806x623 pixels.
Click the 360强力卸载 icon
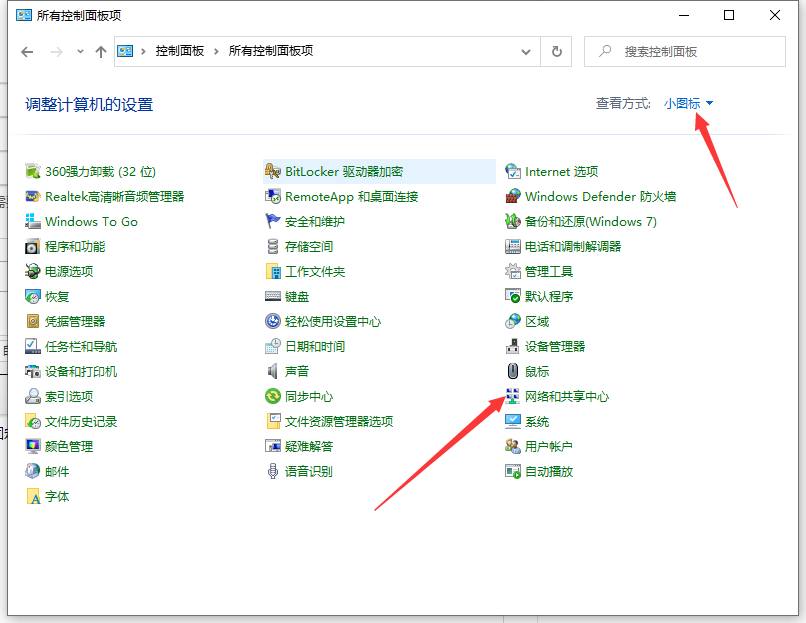(33, 172)
